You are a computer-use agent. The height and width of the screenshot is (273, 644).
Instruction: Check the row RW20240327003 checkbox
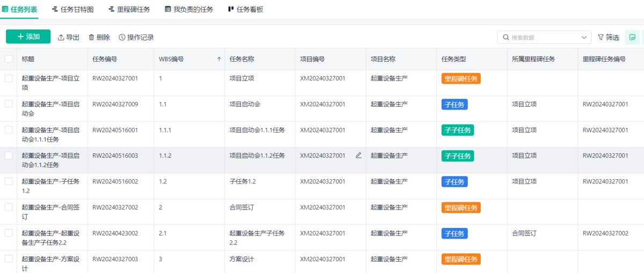(9, 259)
